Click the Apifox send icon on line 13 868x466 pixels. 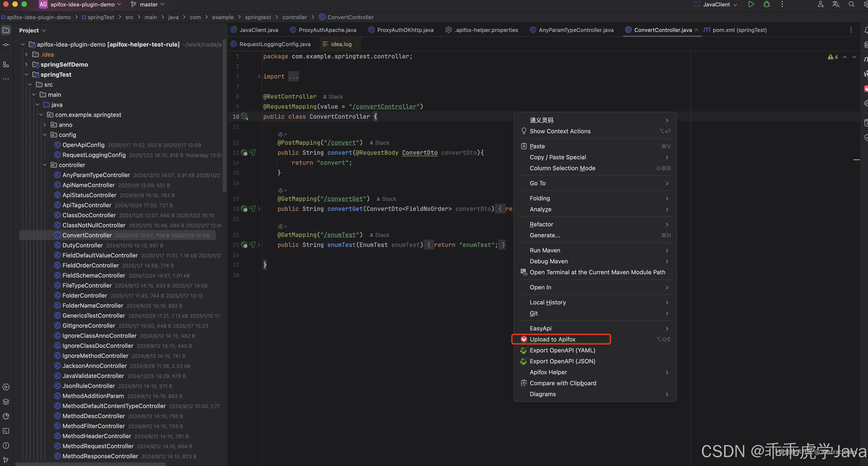pyautogui.click(x=252, y=153)
